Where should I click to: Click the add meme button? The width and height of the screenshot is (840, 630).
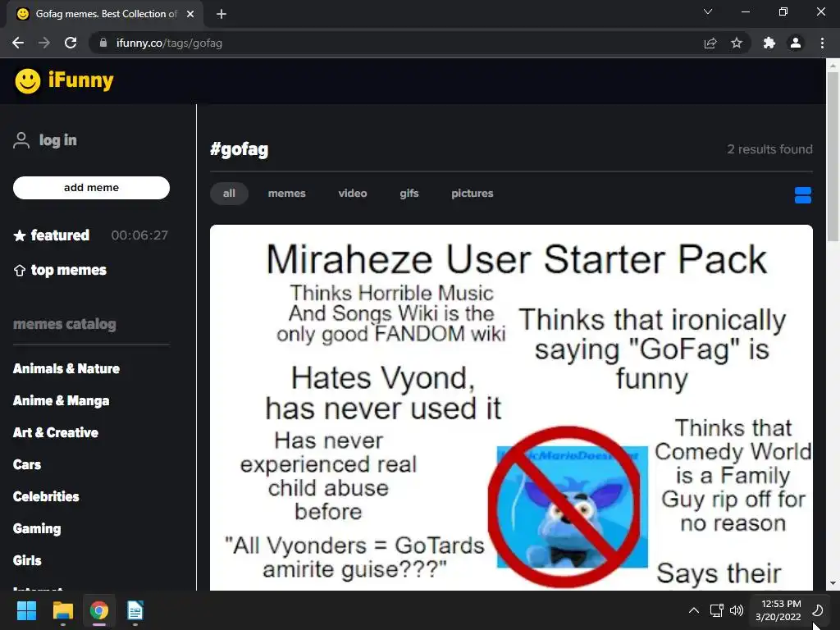tap(91, 188)
